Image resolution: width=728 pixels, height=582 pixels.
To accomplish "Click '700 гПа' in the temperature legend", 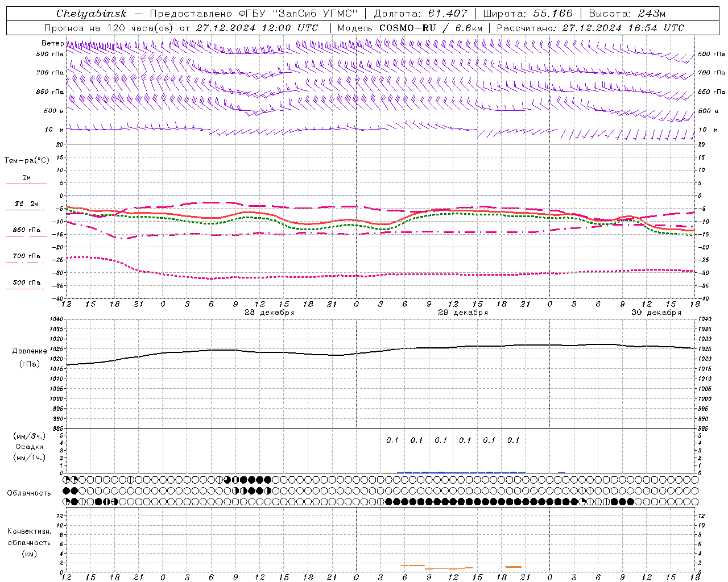I will 27,256.
